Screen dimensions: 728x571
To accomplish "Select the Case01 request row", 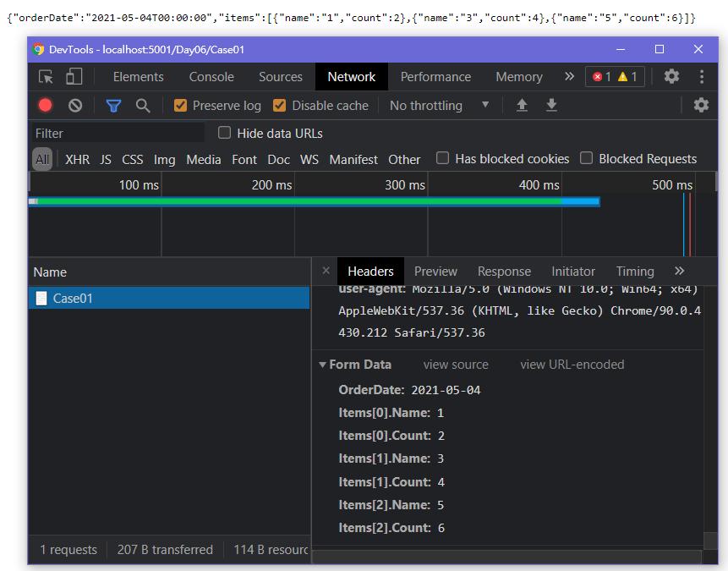I will (x=169, y=299).
